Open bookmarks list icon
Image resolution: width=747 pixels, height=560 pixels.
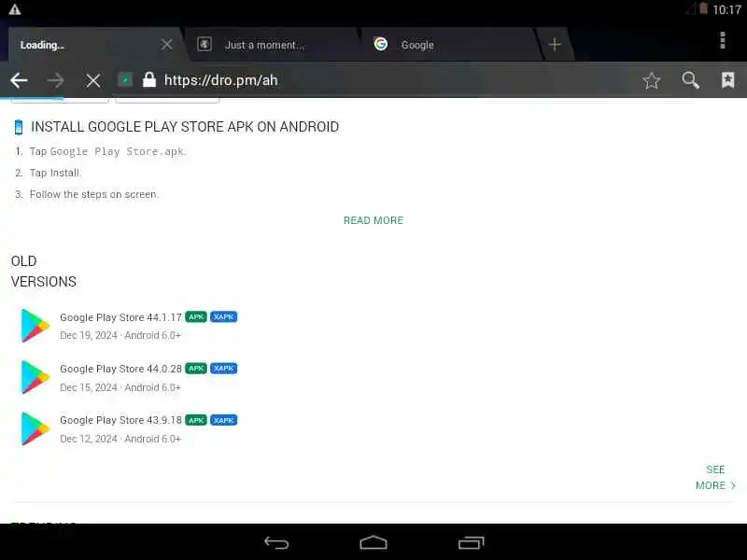(728, 80)
